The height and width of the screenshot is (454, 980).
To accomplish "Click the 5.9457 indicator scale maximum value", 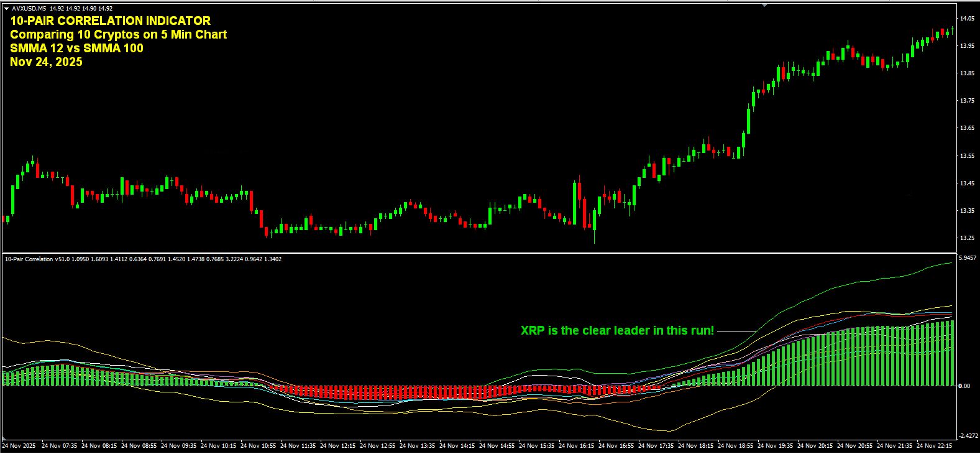I will click(x=968, y=257).
